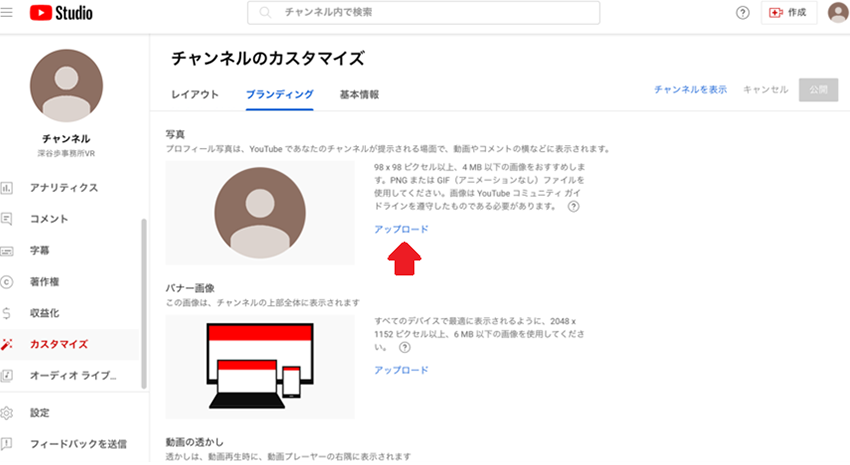Screen dimensions: 850x465
Task: Open Comments (コメント) in the sidebar
Action: (x=49, y=219)
